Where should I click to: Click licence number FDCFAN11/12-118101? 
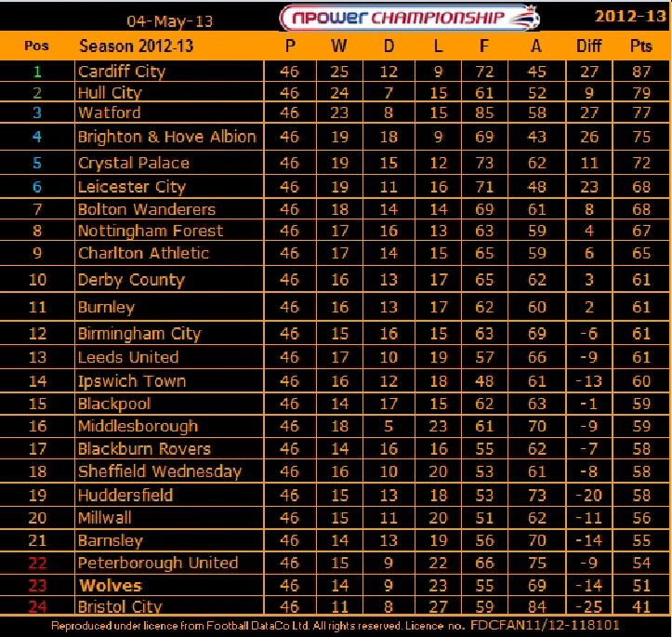pyautogui.click(x=545, y=626)
